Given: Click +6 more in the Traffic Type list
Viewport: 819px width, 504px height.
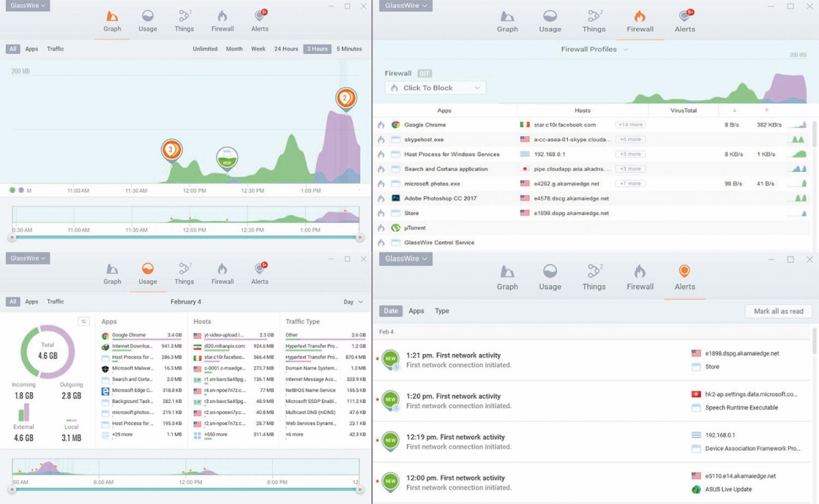Looking at the screenshot, I should click(x=294, y=434).
